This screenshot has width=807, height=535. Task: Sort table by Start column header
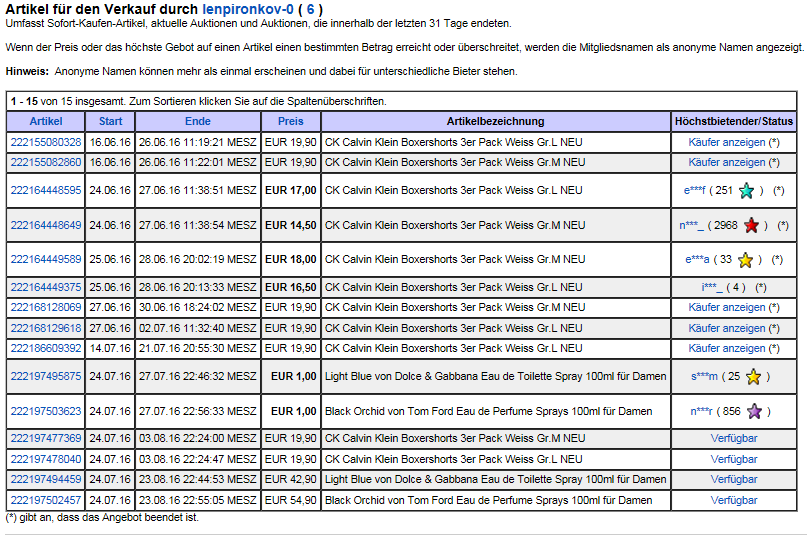111,121
